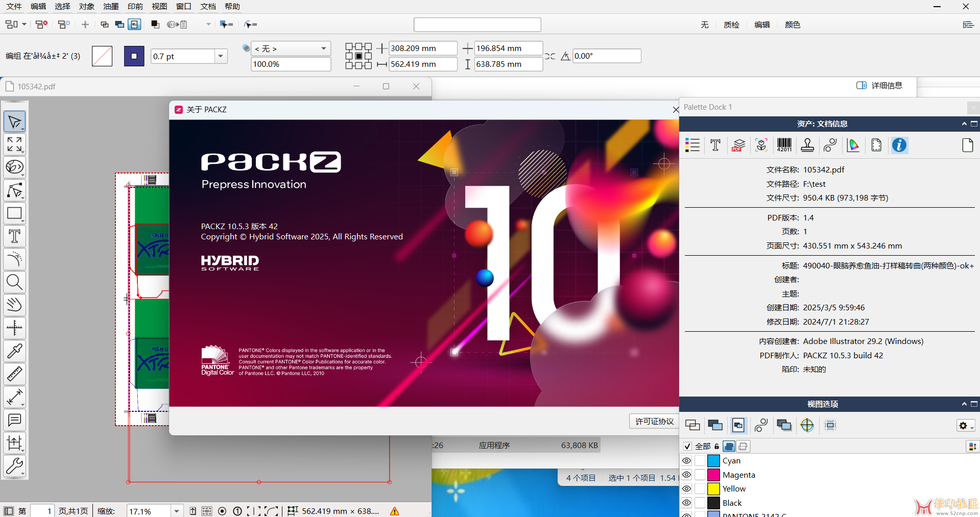This screenshot has height=517, width=980.
Task: Pick the Text tool in toolbox
Action: (x=14, y=236)
